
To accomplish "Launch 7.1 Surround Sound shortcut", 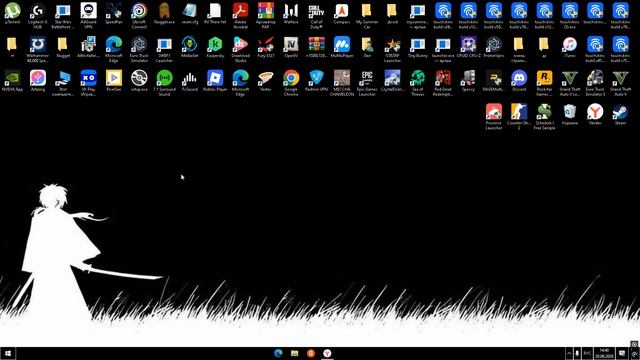I will click(164, 83).
